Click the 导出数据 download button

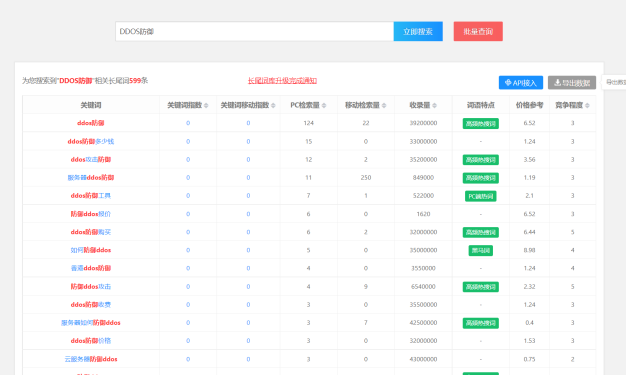(572, 83)
